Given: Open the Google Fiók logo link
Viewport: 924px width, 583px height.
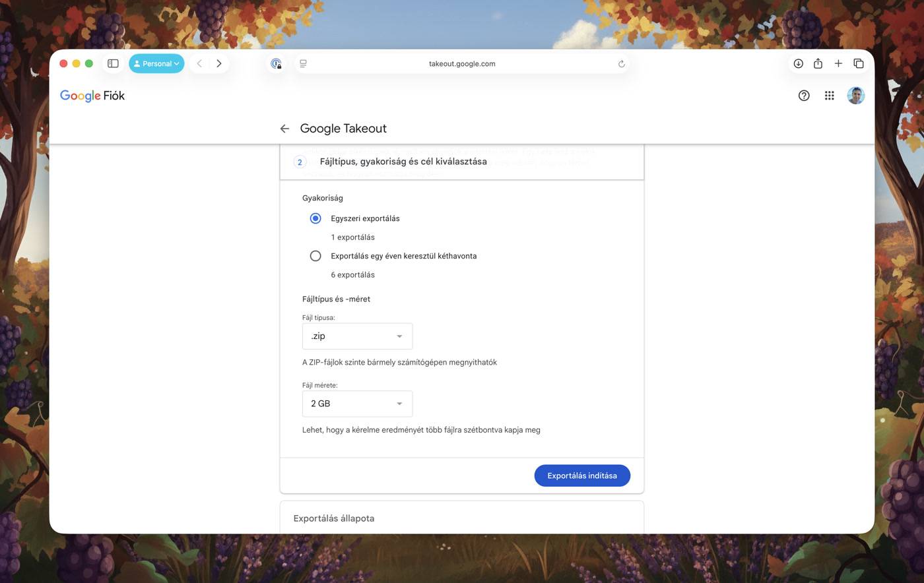Looking at the screenshot, I should coord(92,96).
